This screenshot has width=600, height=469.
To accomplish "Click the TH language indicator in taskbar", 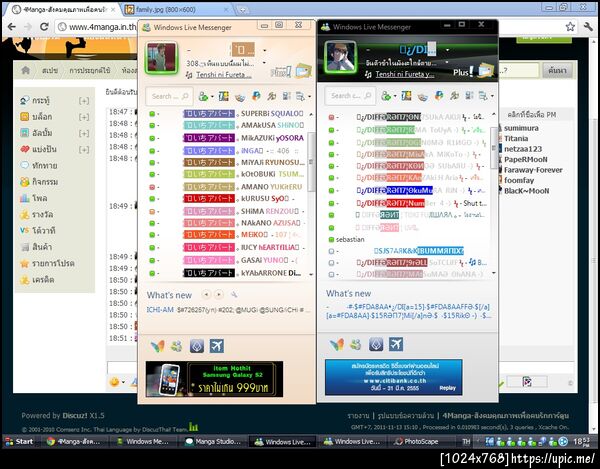I will (x=466, y=441).
